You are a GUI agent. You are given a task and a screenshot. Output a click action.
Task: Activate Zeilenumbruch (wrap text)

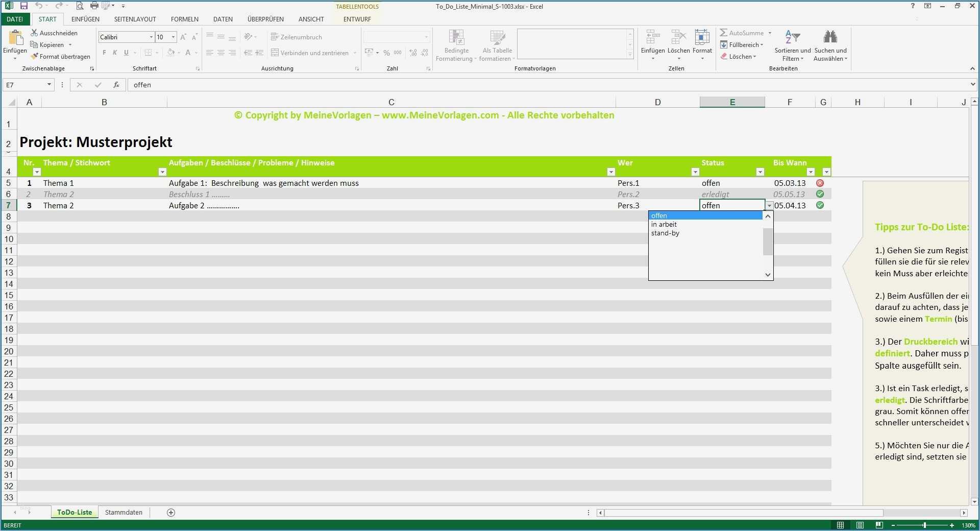click(298, 37)
